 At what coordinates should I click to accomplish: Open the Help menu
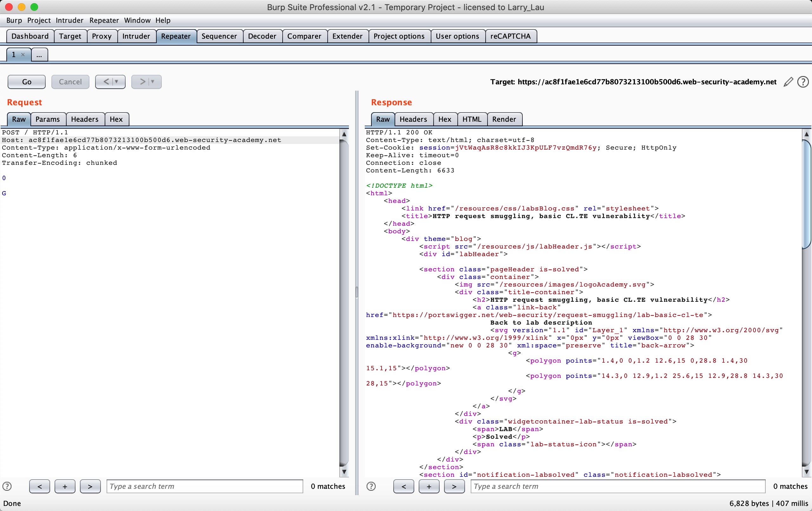pyautogui.click(x=163, y=20)
